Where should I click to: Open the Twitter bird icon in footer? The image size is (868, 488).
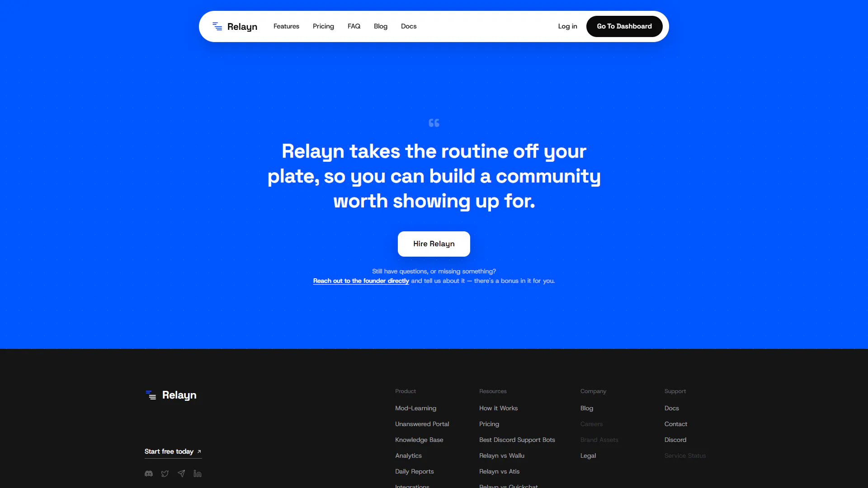[165, 474]
